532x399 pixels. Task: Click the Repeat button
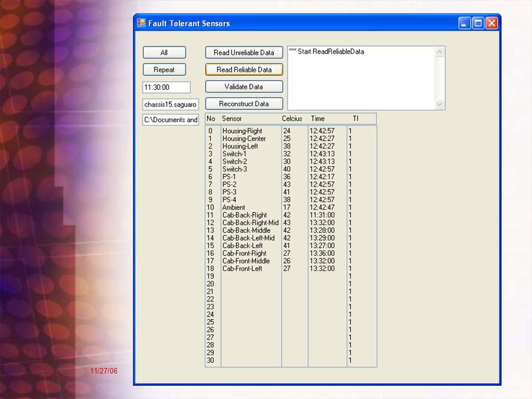point(164,70)
